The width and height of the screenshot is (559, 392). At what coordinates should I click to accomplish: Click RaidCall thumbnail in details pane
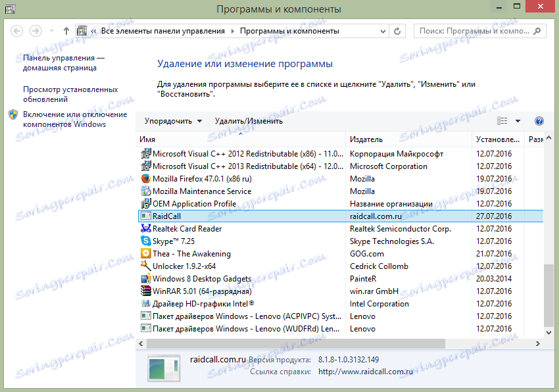click(x=164, y=368)
